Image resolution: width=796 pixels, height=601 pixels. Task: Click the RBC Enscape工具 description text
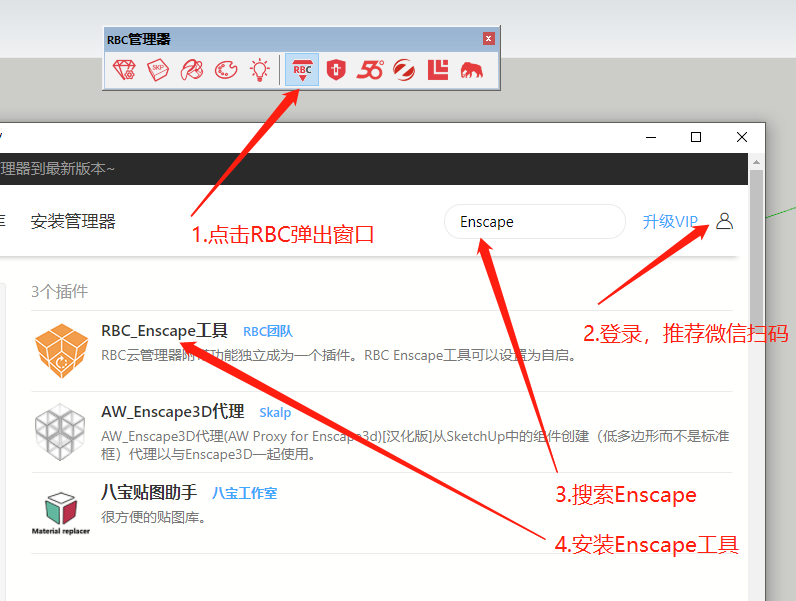[340, 355]
